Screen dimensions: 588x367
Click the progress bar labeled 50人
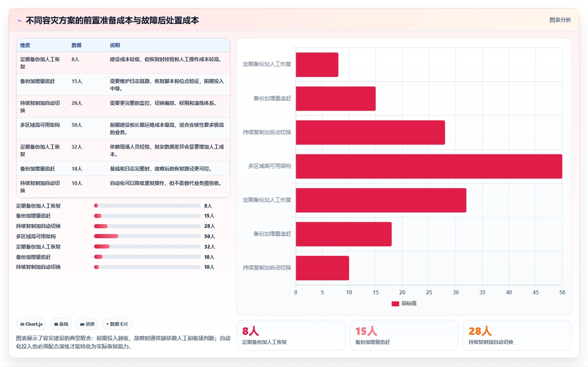[x=147, y=236]
